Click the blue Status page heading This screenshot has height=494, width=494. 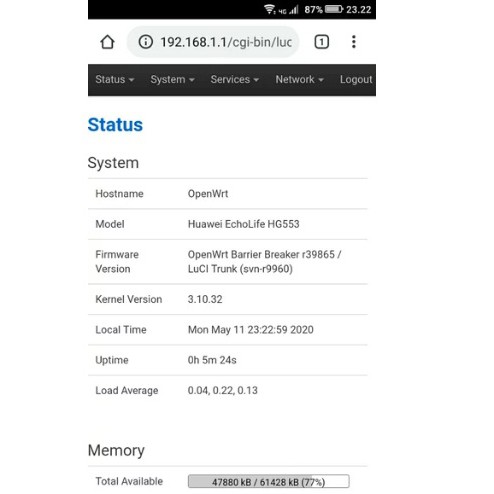click(115, 125)
